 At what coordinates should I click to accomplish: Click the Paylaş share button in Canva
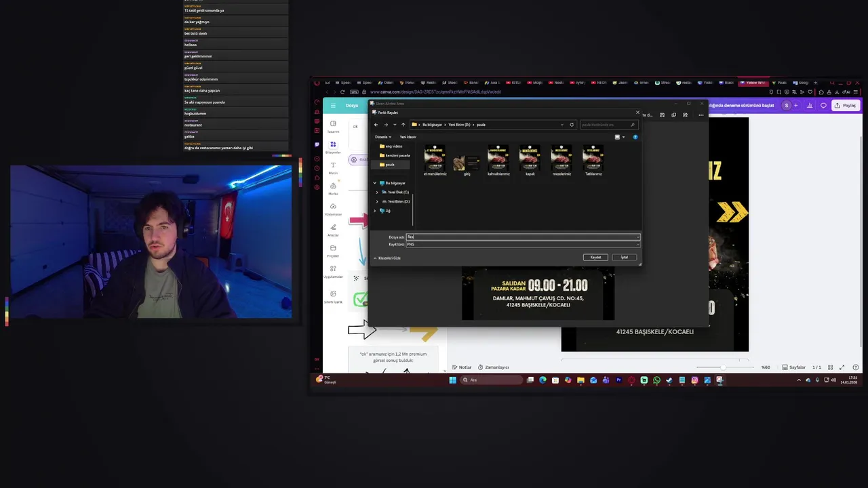tap(846, 105)
